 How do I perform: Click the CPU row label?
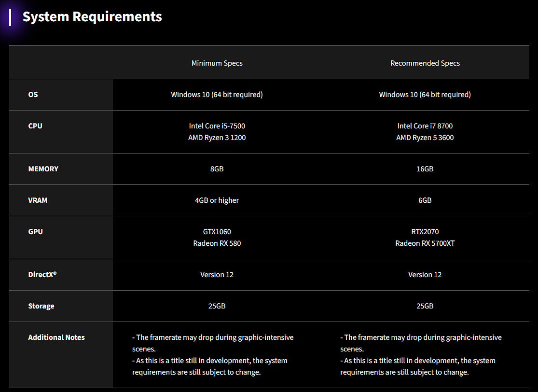click(35, 126)
